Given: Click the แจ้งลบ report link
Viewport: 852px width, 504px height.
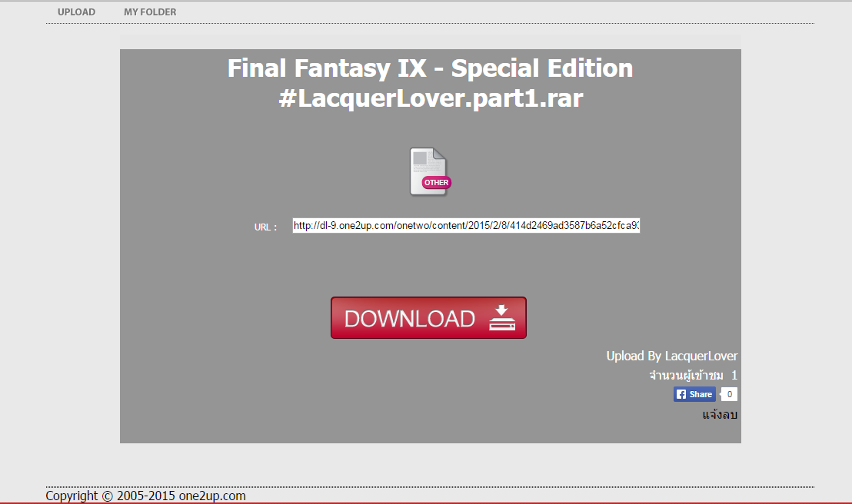Looking at the screenshot, I should tap(720, 415).
